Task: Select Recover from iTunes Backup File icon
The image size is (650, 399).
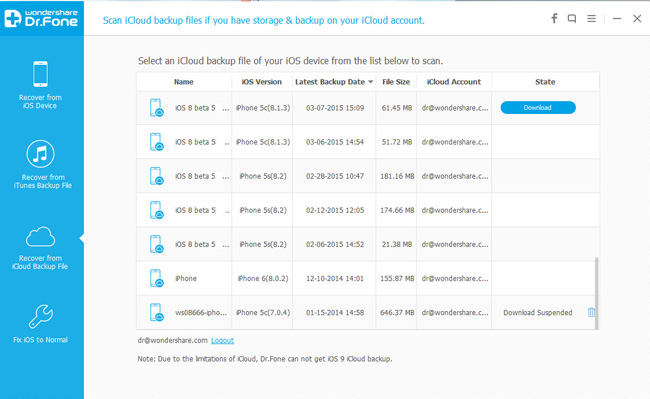Action: (x=41, y=154)
